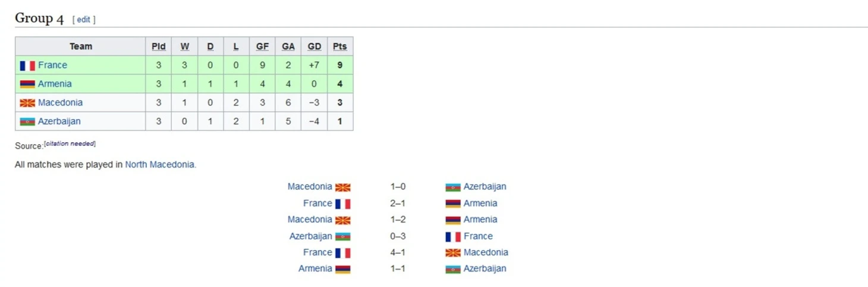This screenshot has height=287, width=868.
Task: Open France team link in standings table
Action: [52, 65]
